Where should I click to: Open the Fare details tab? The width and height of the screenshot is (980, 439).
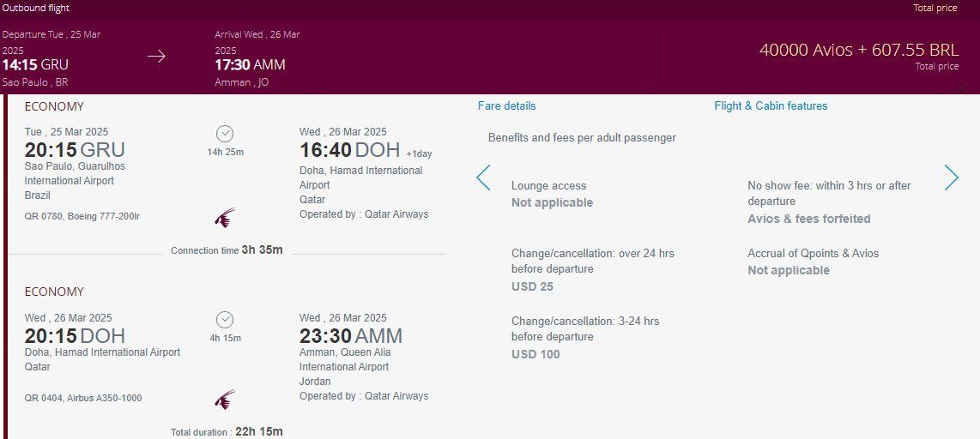(507, 105)
